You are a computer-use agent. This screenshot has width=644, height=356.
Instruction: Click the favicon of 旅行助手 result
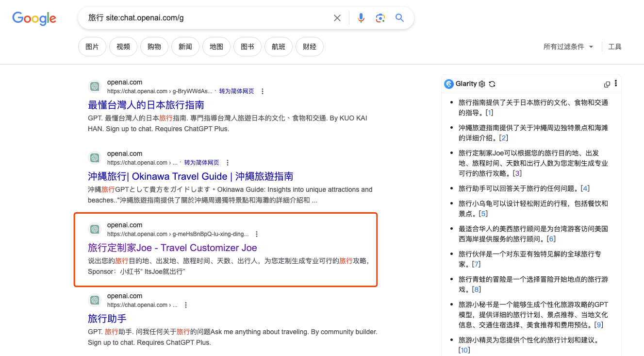pos(95,300)
